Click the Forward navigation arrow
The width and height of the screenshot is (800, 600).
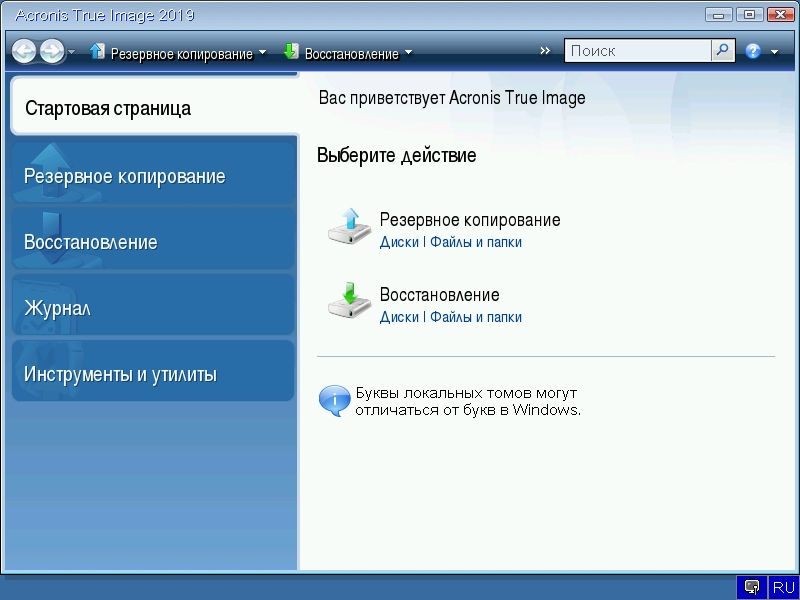click(x=52, y=52)
